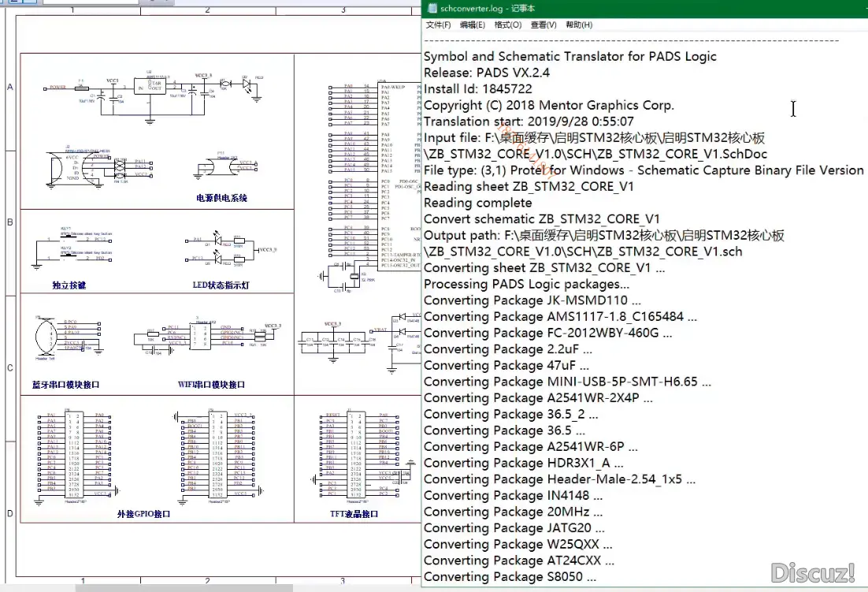Viewport: 868px width, 592px height.
Task: Click the 'Converting Package IN4148' line
Action: [x=514, y=496]
